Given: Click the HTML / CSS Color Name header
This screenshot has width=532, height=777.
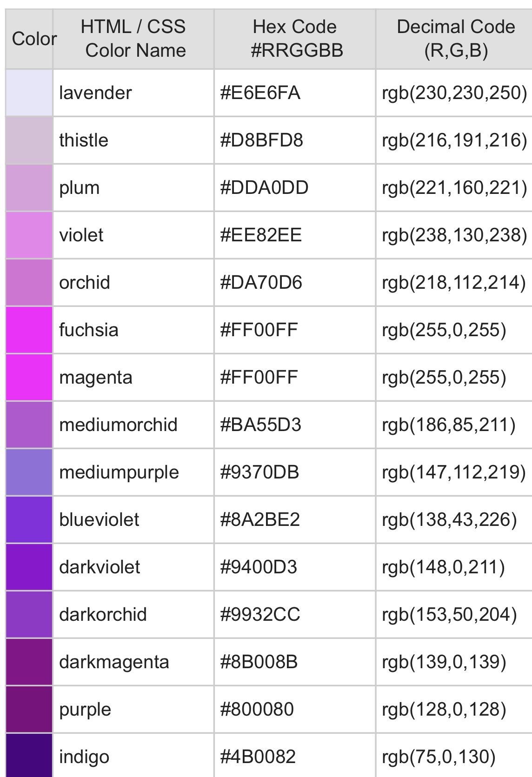Looking at the screenshot, I should pyautogui.click(x=133, y=39).
